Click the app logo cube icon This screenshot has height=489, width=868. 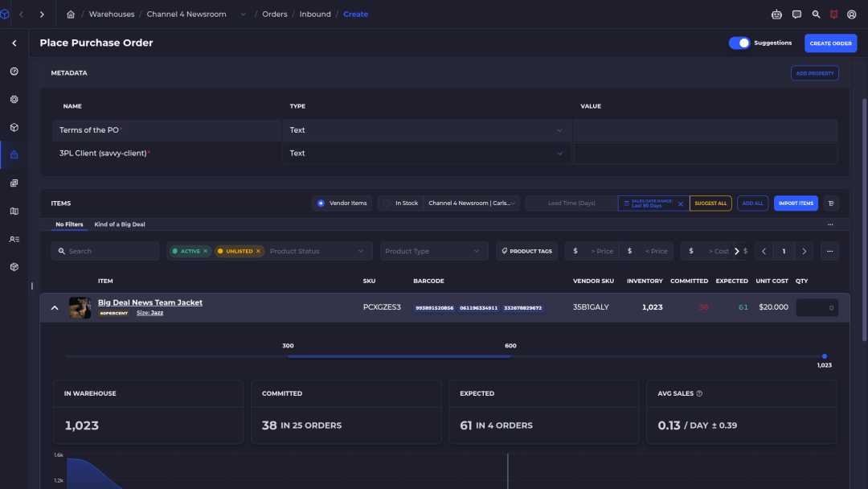5,14
